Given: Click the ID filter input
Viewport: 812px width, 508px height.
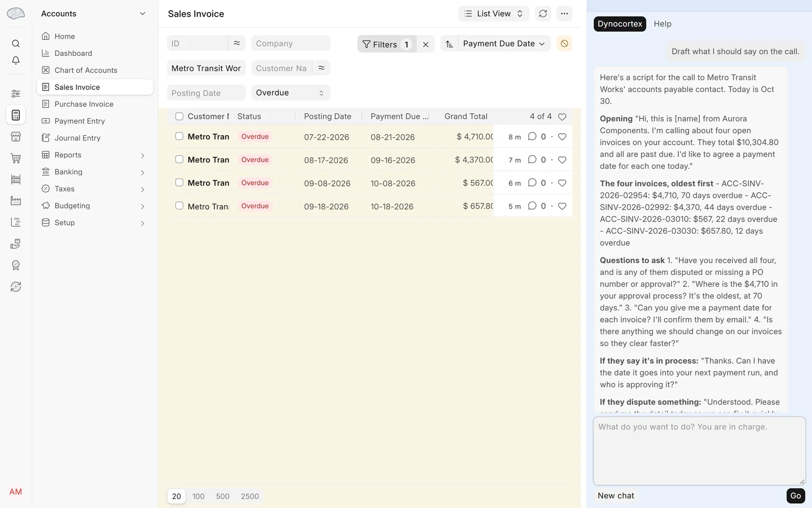Looking at the screenshot, I should (x=197, y=43).
